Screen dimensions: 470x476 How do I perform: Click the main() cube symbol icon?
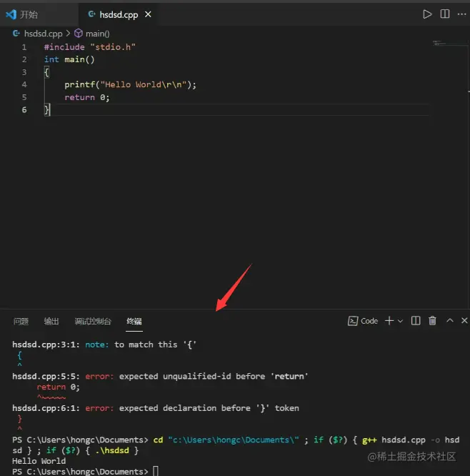pos(79,34)
